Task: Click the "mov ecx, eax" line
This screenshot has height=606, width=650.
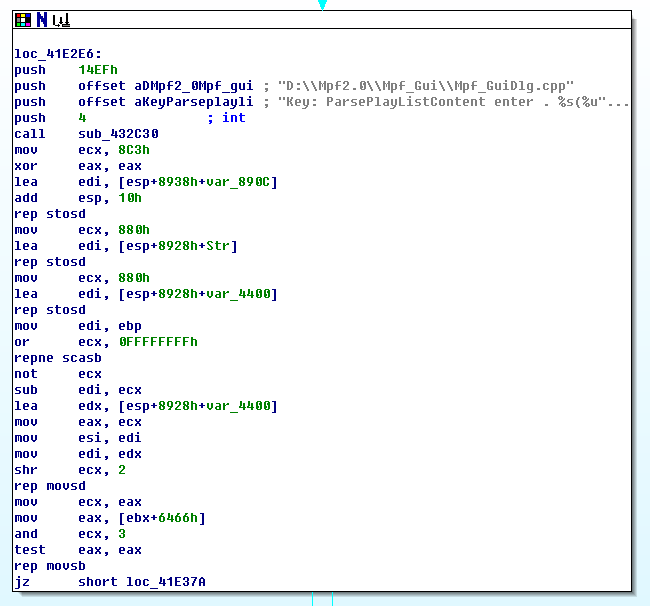Action: tap(78, 502)
